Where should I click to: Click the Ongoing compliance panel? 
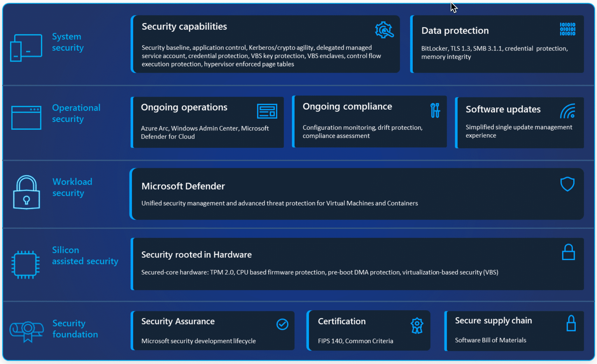369,122
